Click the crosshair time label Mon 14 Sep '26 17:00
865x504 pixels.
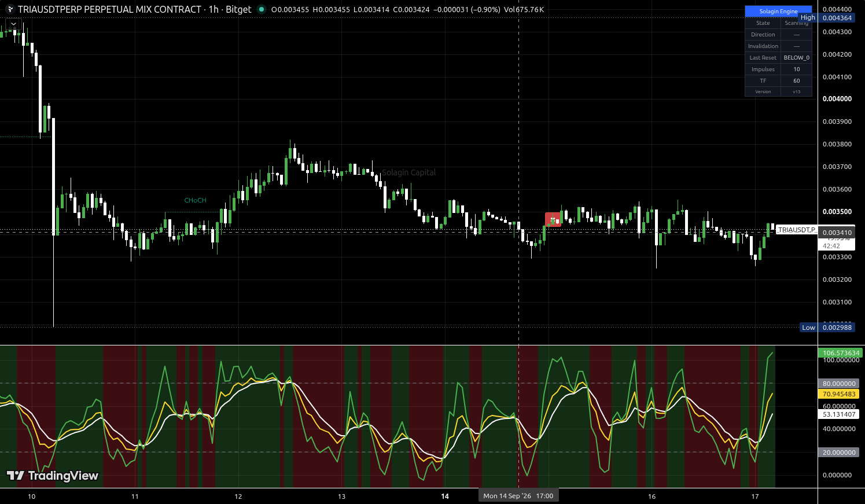518,496
